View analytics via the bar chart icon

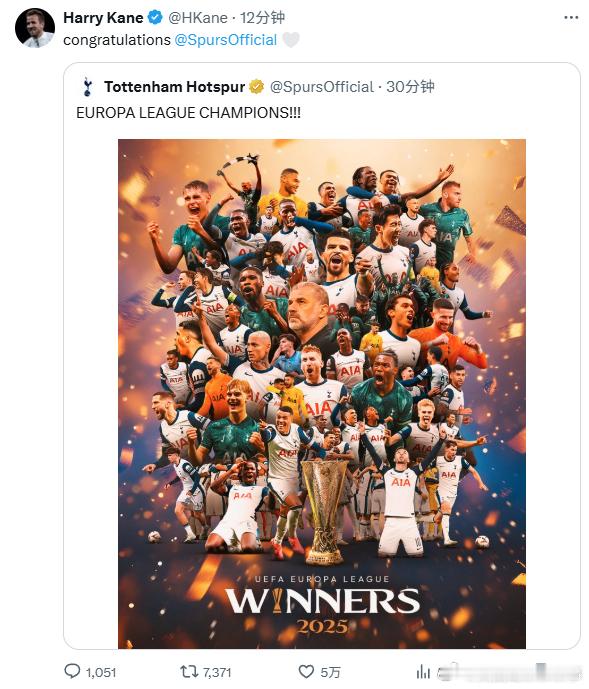pos(423,671)
